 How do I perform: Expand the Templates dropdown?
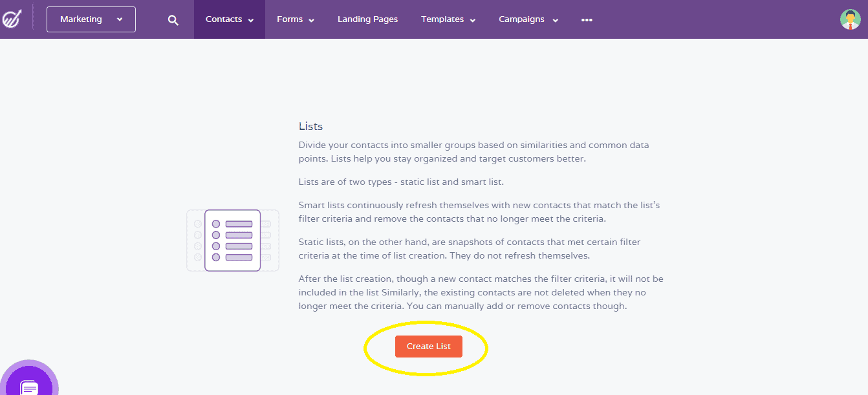(448, 19)
